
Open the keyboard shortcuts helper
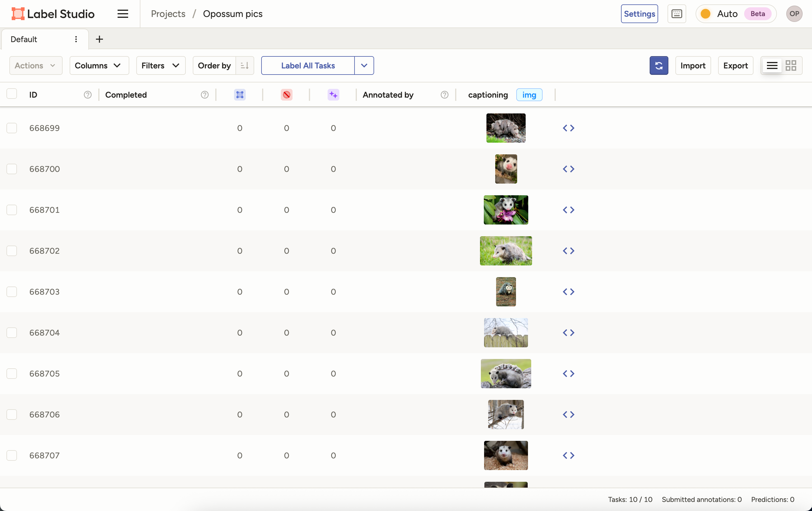point(677,14)
